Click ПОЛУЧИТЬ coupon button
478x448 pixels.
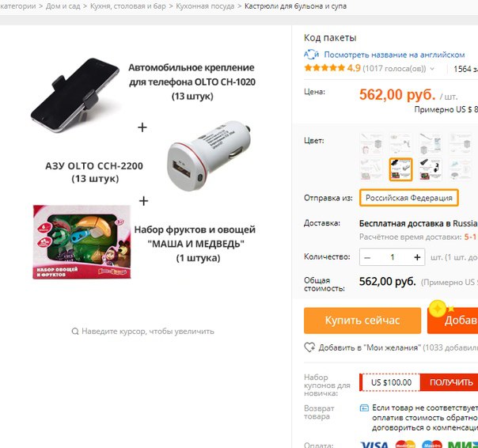coord(449,382)
